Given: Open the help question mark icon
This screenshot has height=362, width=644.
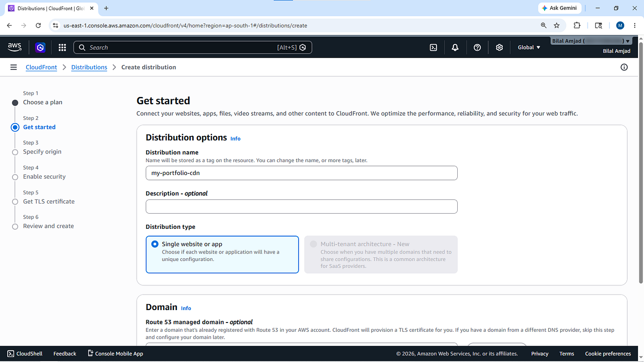Looking at the screenshot, I should click(477, 47).
